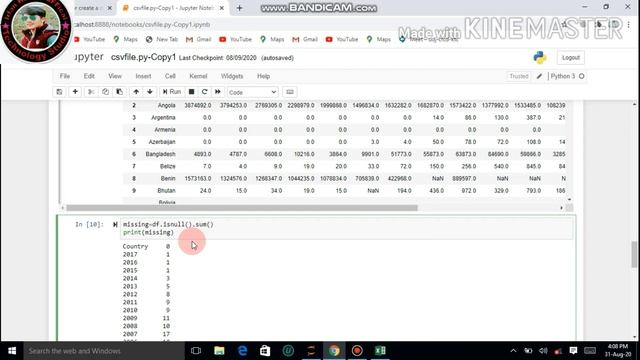Move selected cell down arrow
Viewport: 640px width, 360px height.
click(x=150, y=92)
